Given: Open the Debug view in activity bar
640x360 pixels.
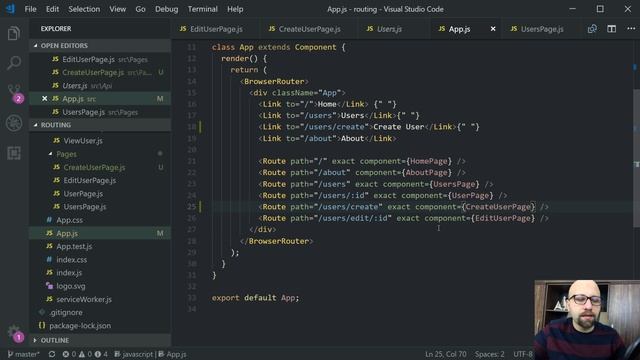Looking at the screenshot, I should pos(14,123).
